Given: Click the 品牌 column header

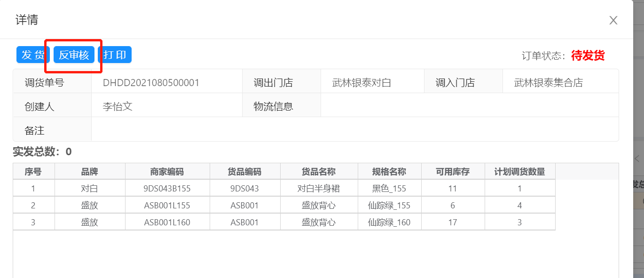Looking at the screenshot, I should [x=90, y=172].
